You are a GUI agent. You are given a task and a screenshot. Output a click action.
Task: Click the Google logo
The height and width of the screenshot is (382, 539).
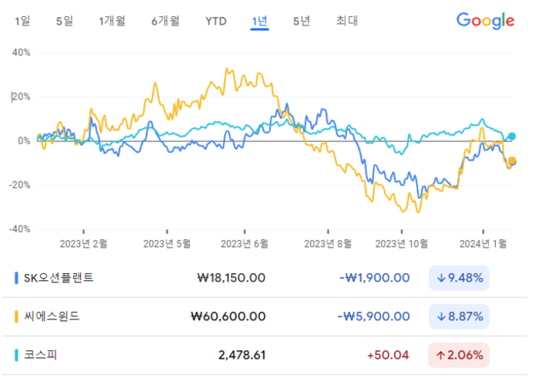coord(485,21)
